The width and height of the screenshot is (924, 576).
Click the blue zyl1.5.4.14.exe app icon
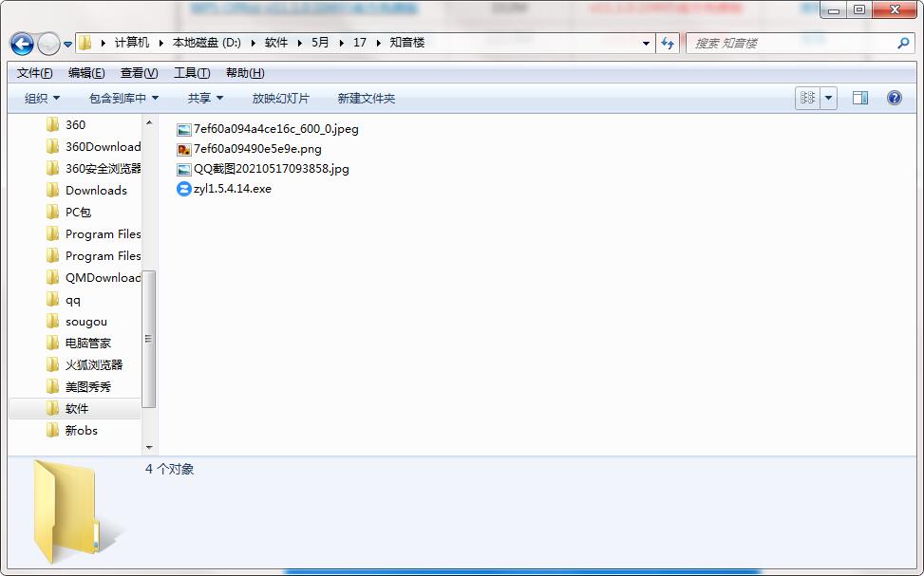click(184, 189)
